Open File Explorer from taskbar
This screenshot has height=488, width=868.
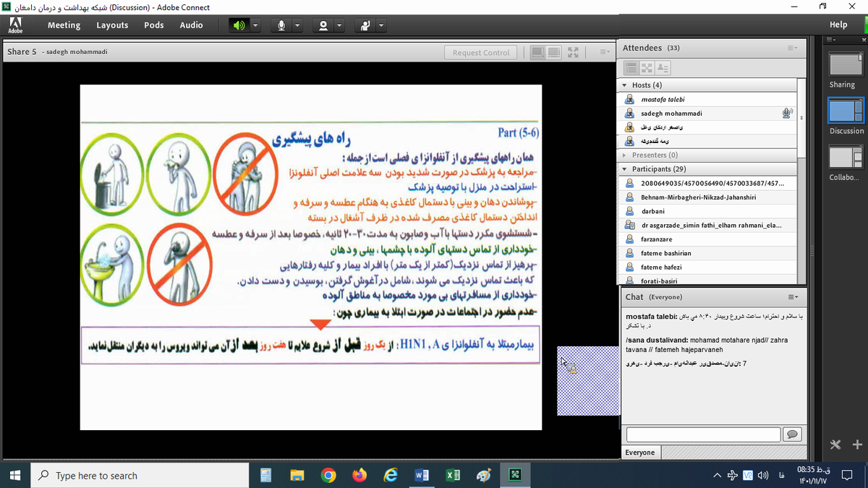(297, 475)
